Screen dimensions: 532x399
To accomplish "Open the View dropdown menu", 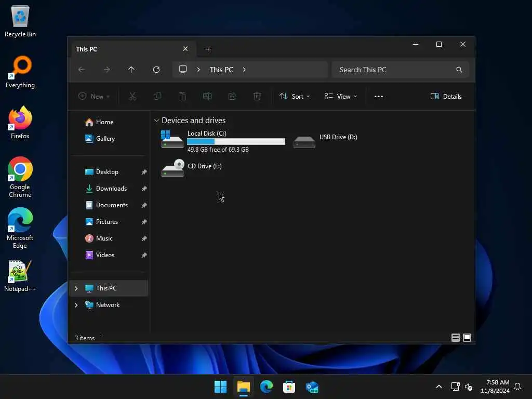I will point(341,96).
